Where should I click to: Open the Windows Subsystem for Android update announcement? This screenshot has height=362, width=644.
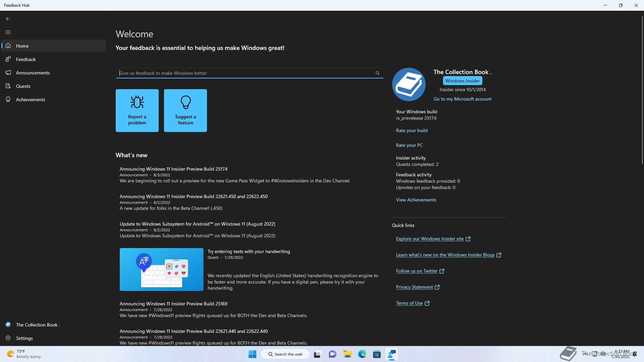click(250, 230)
